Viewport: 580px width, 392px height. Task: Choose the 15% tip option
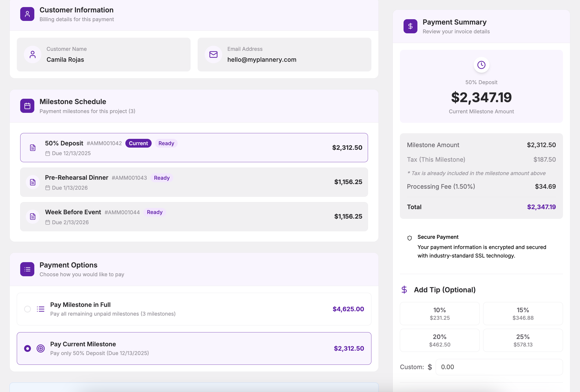tap(523, 313)
